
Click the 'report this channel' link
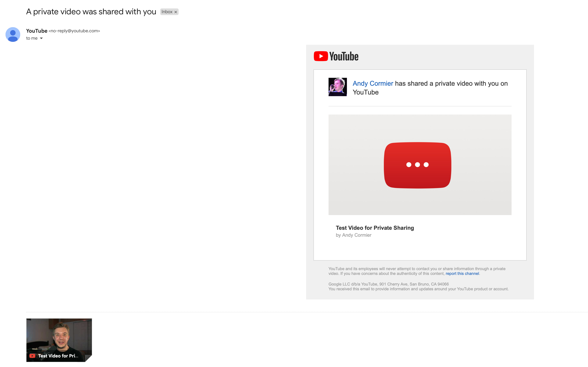pos(462,274)
